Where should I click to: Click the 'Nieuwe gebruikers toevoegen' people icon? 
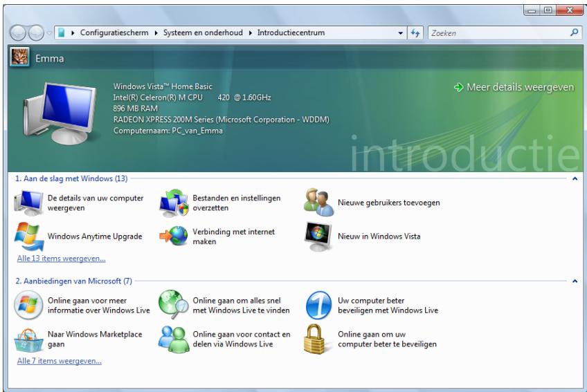click(x=318, y=203)
